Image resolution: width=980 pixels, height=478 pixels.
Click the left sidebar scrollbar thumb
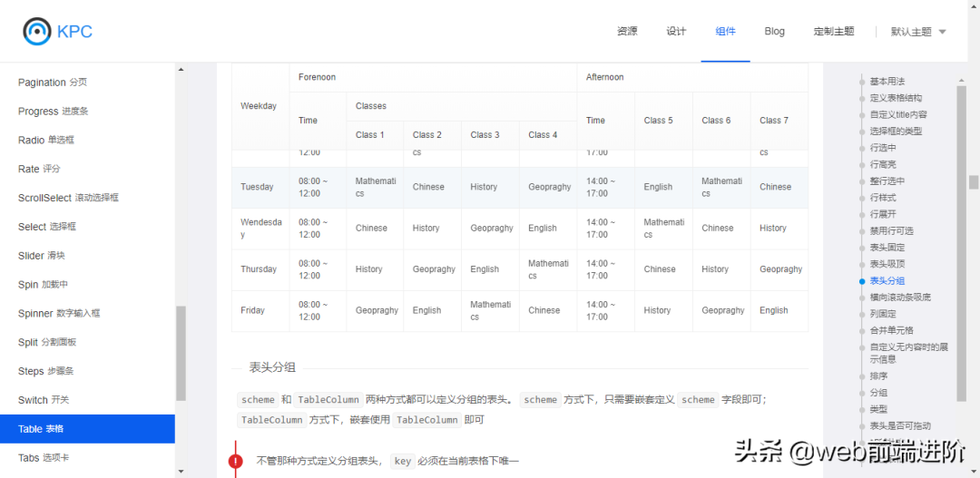(181, 354)
